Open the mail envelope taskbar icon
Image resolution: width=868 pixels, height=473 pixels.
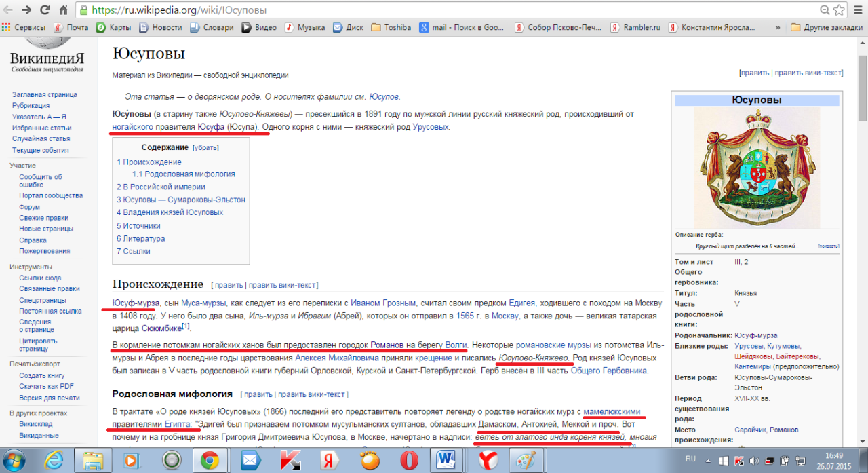click(250, 461)
